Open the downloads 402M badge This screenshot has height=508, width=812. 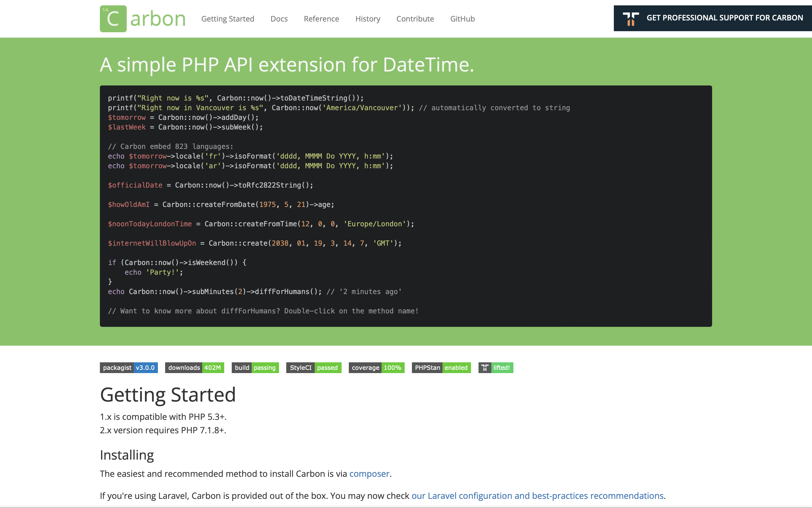point(195,368)
